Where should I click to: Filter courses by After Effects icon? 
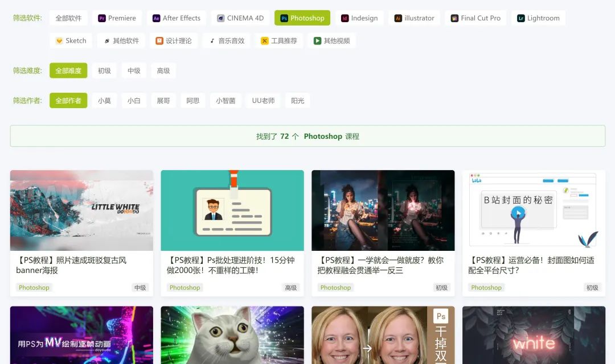tap(157, 18)
